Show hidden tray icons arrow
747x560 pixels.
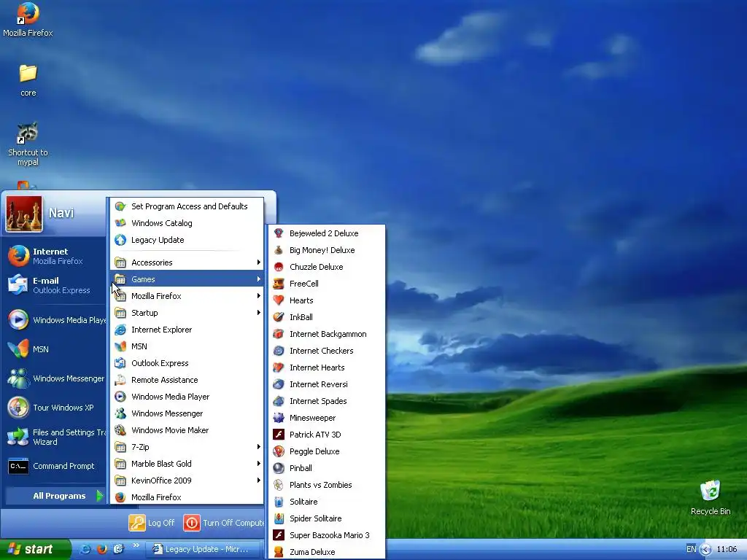point(705,550)
